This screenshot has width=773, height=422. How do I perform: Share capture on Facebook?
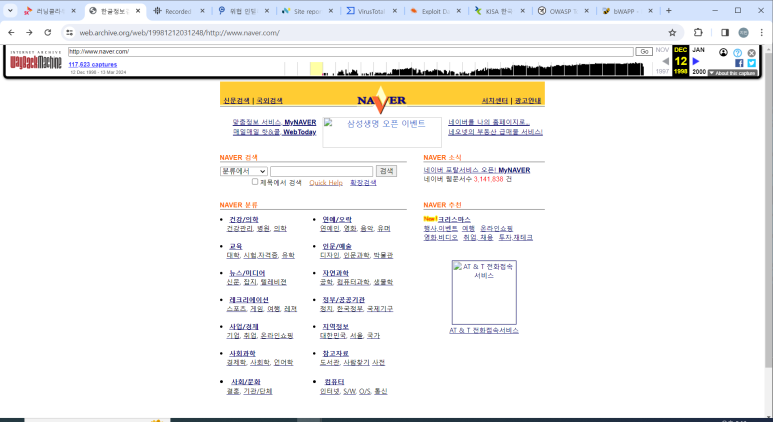tap(738, 63)
